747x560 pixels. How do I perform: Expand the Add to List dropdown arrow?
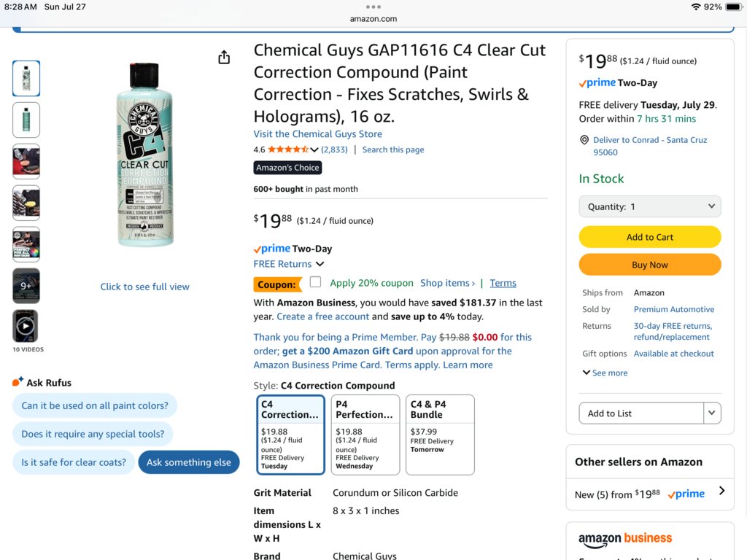point(712,413)
